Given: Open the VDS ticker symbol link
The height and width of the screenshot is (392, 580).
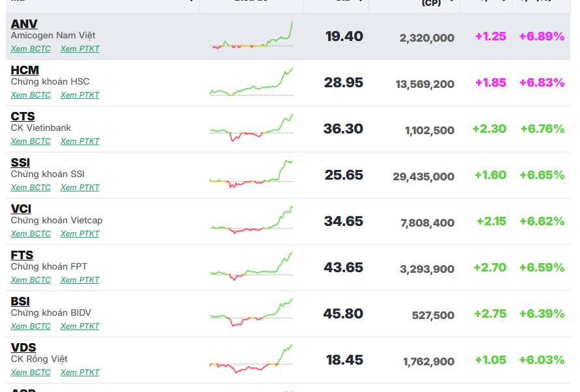Looking at the screenshot, I should point(23,348).
